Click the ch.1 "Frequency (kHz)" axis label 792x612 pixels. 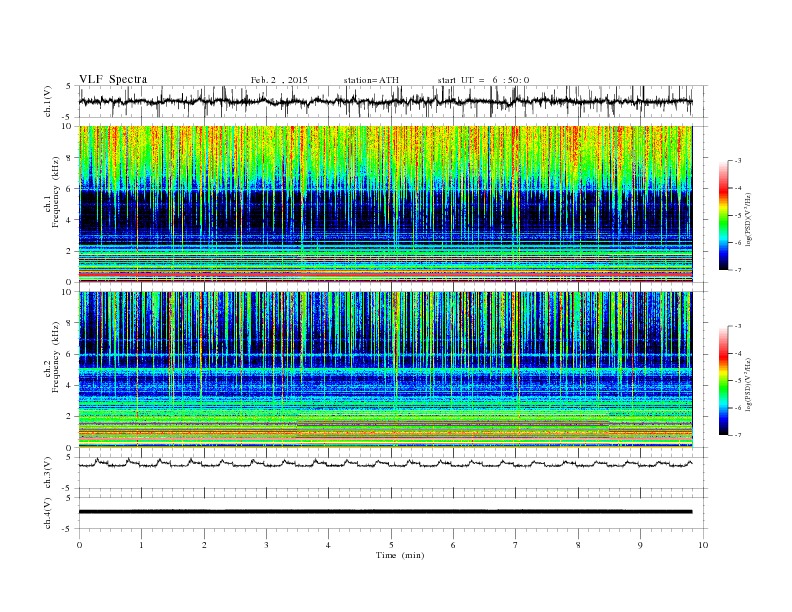point(56,192)
